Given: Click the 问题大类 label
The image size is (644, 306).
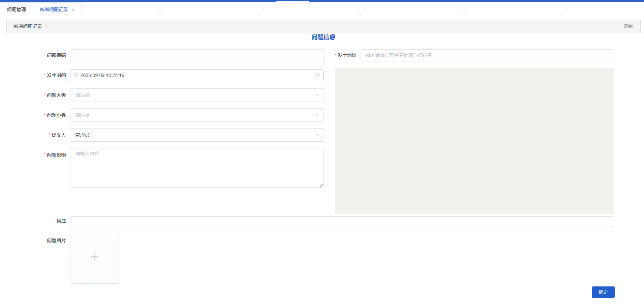Looking at the screenshot, I should (56, 95).
